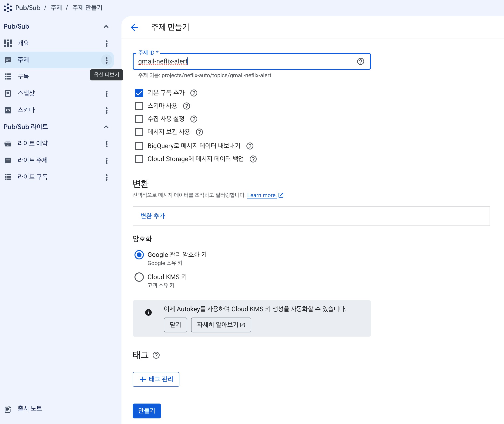Open more options for 라이트 주제

106,161
